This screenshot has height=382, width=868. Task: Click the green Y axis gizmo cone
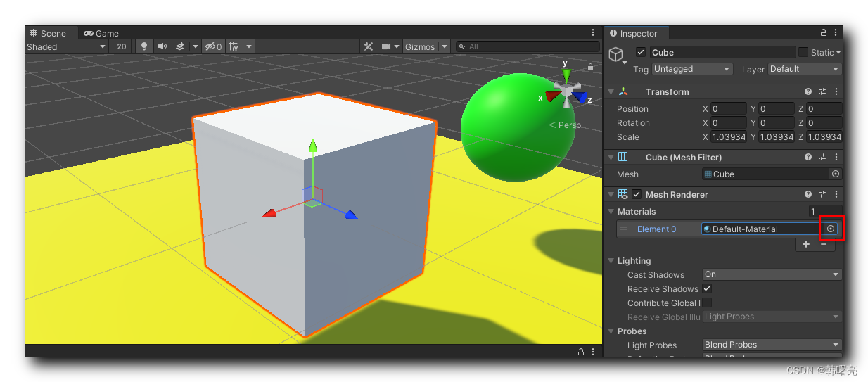coord(566,75)
